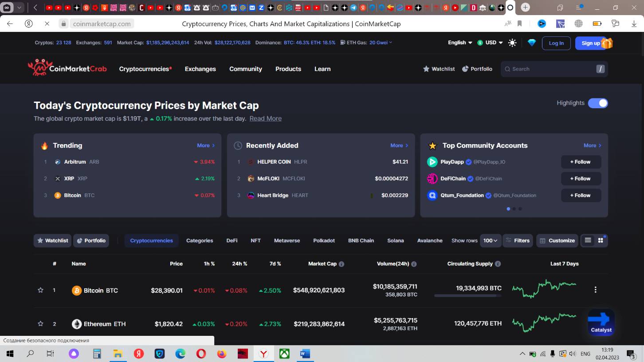This screenshot has width=644, height=362.
Task: Open the Read More link
Action: [x=266, y=118]
